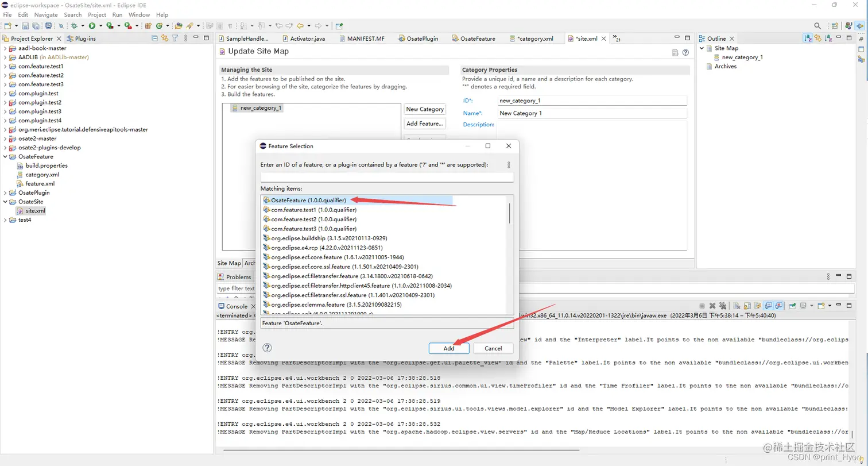Viewport: 868px width, 466px height.
Task: Click the New Category button
Action: pyautogui.click(x=425, y=109)
